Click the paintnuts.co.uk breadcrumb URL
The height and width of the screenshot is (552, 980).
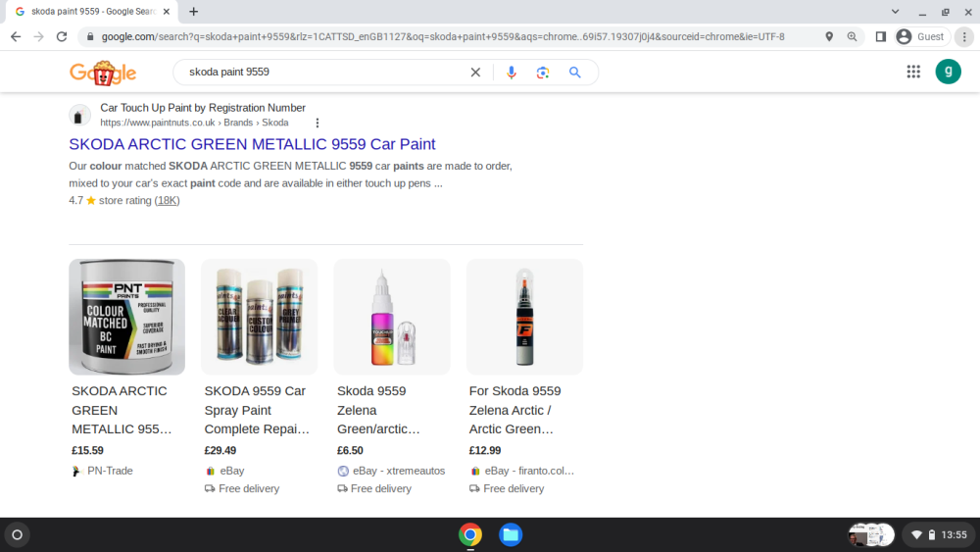tap(194, 123)
